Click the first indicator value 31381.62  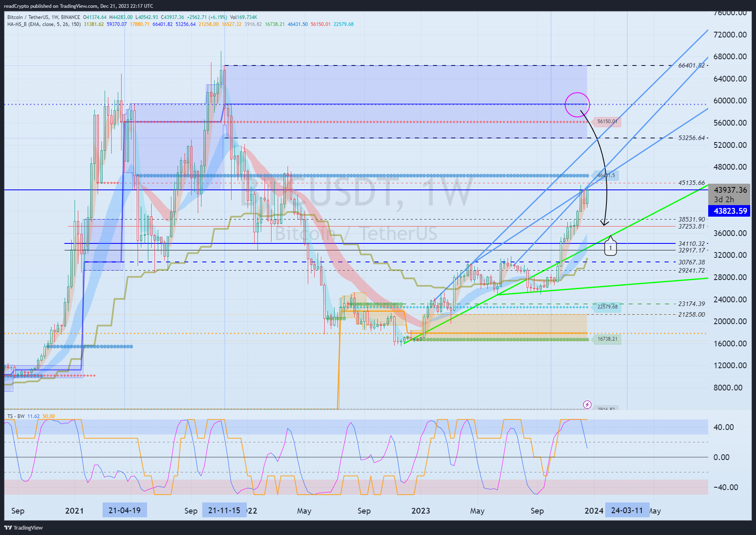click(x=94, y=24)
